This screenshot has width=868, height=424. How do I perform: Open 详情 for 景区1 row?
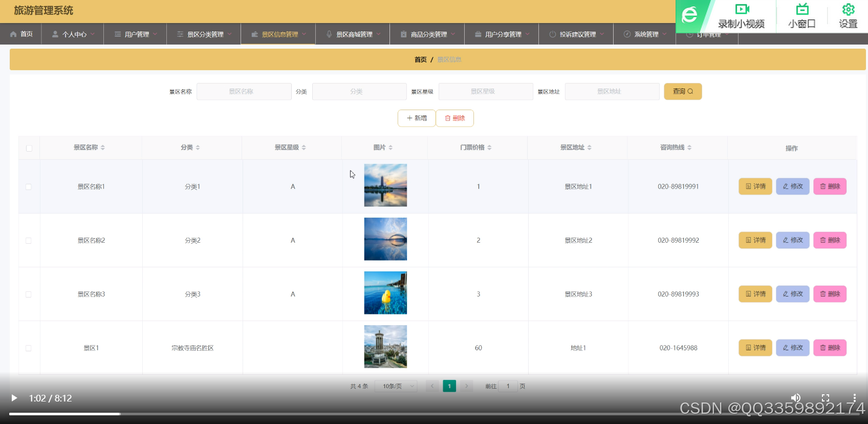click(755, 348)
